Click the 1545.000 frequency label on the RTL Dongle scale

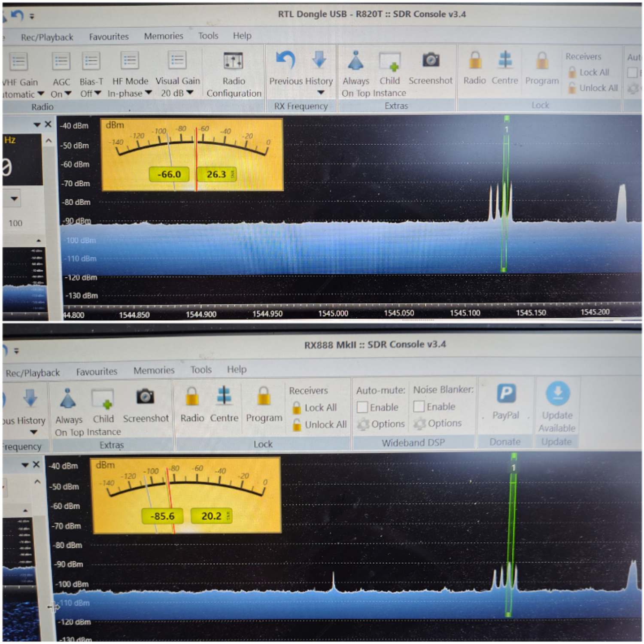pos(333,313)
